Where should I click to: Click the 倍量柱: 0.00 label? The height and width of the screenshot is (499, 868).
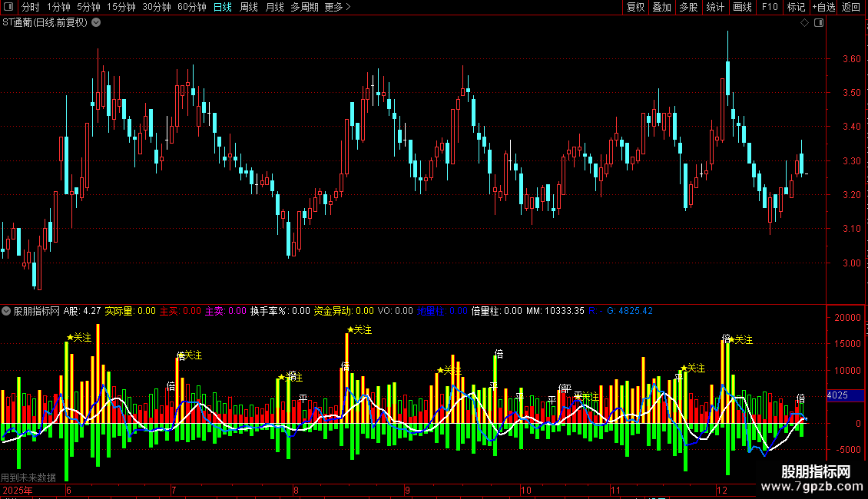tap(496, 311)
